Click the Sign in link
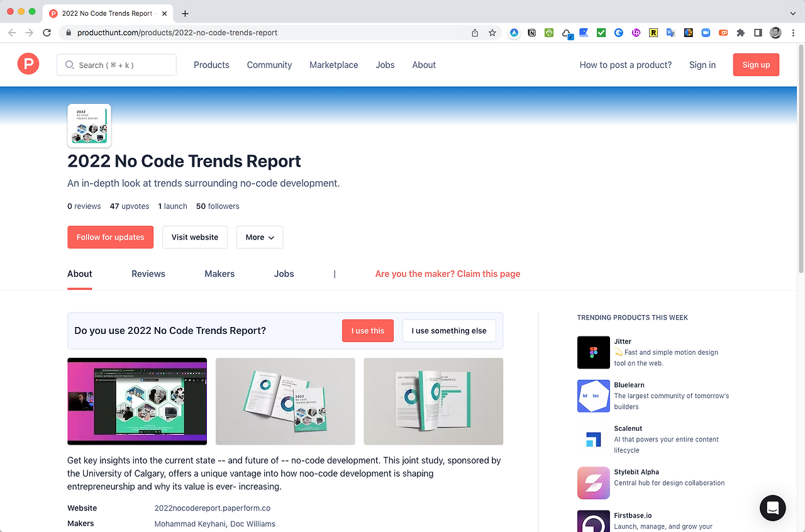The height and width of the screenshot is (532, 805). pos(702,65)
